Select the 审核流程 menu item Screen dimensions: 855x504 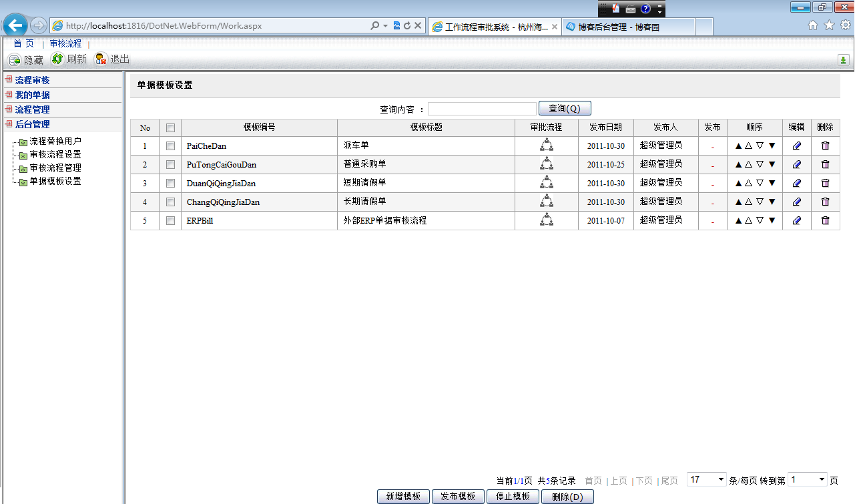coord(65,43)
